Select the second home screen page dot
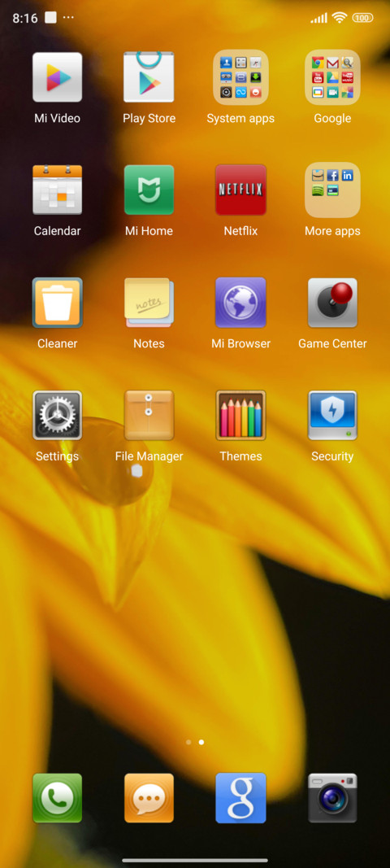 coord(201,742)
